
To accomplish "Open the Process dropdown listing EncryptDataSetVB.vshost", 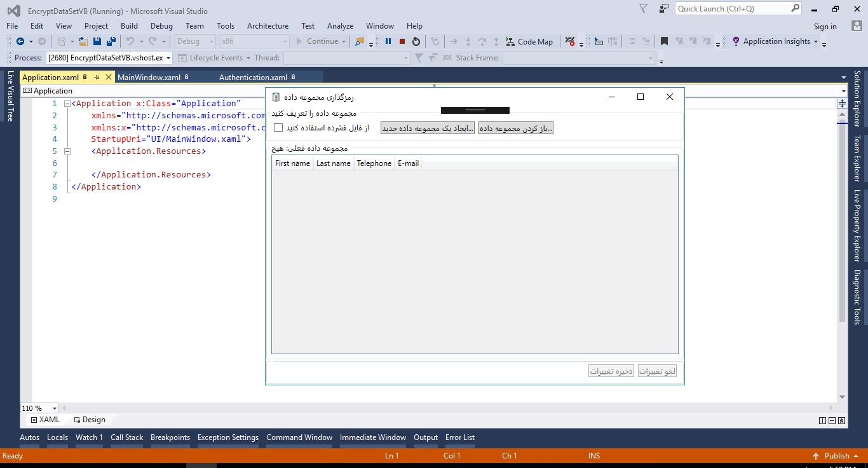I will [x=168, y=58].
